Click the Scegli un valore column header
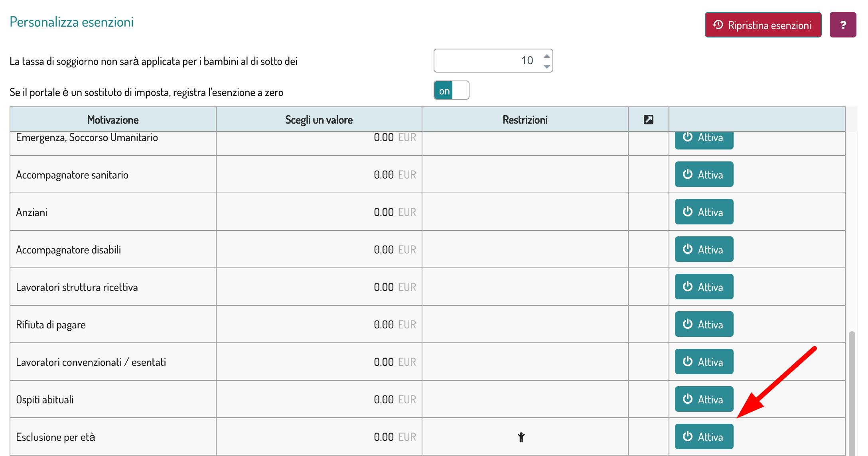Image resolution: width=868 pixels, height=456 pixels. coord(319,120)
